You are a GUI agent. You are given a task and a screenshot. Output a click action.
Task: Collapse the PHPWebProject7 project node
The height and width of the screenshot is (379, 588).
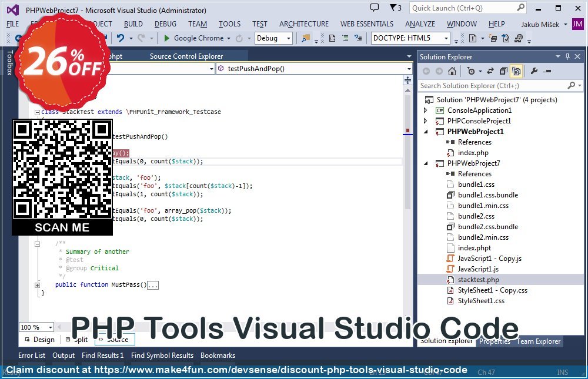pyautogui.click(x=426, y=163)
